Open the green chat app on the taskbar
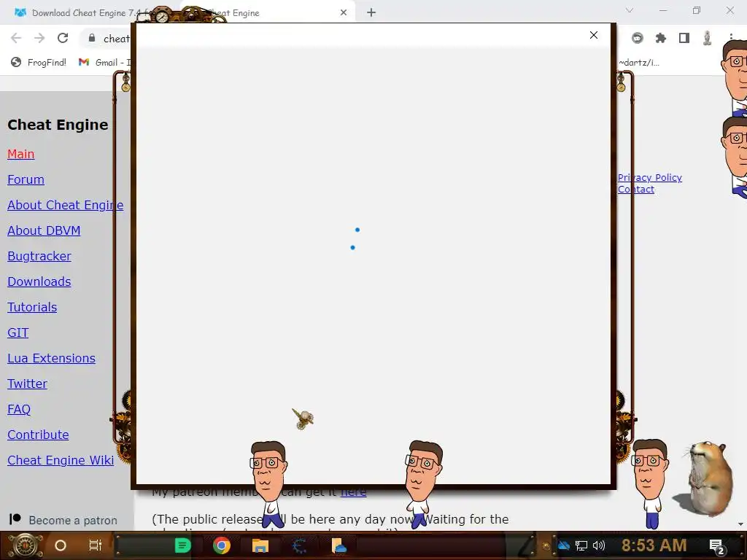The height and width of the screenshot is (560, 747). (183, 545)
